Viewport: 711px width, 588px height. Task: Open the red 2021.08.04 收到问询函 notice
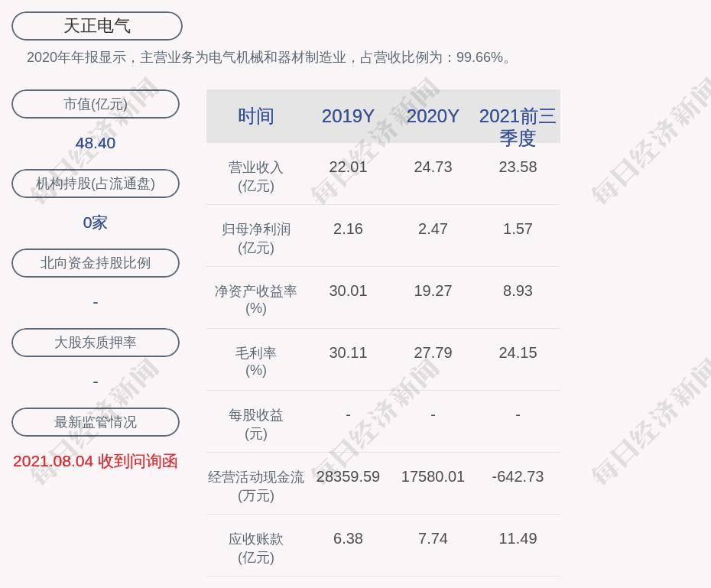click(x=96, y=461)
